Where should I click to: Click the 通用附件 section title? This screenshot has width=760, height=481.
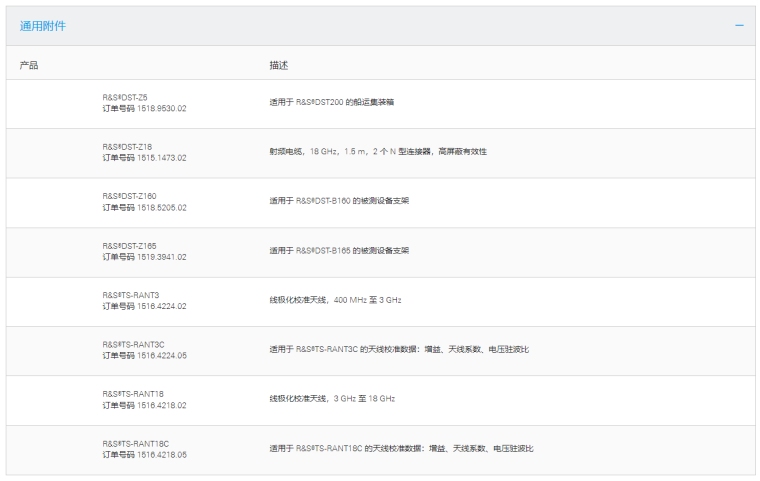pyautogui.click(x=44, y=25)
